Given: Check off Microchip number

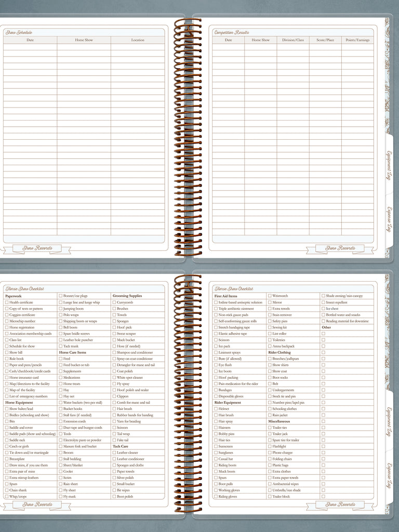Looking at the screenshot, I should pyautogui.click(x=6, y=321).
